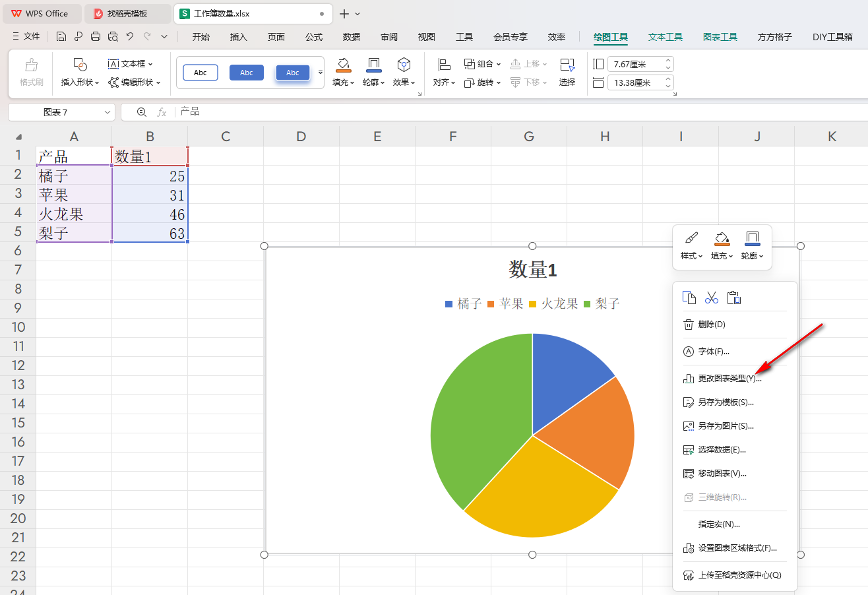
Task: Click the 苹果 orange legend entry
Action: [x=505, y=304]
